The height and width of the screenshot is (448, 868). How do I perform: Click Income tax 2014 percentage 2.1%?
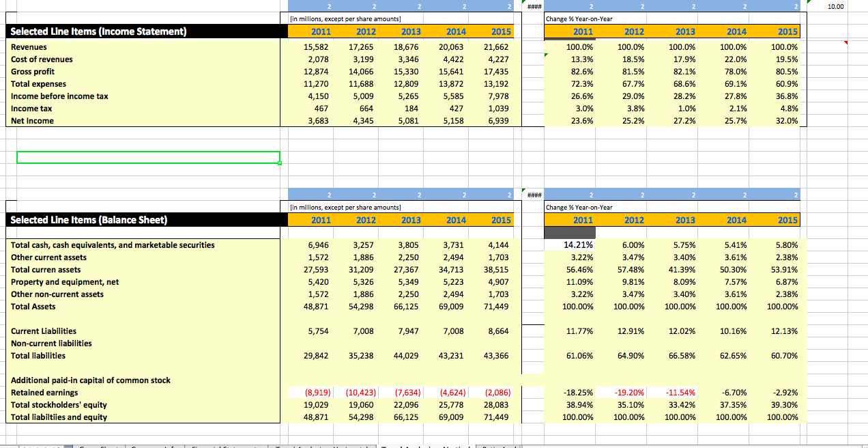(737, 109)
